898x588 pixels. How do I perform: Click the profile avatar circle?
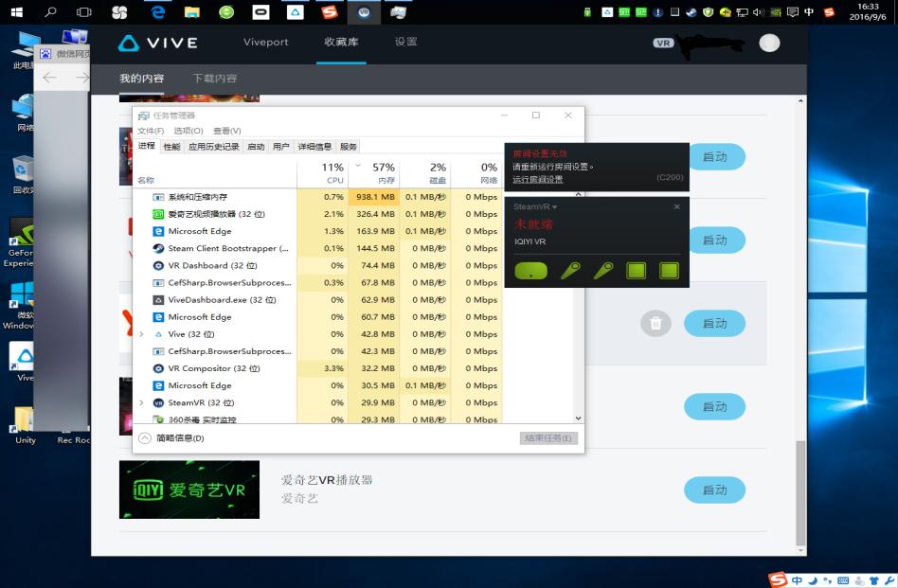click(768, 42)
